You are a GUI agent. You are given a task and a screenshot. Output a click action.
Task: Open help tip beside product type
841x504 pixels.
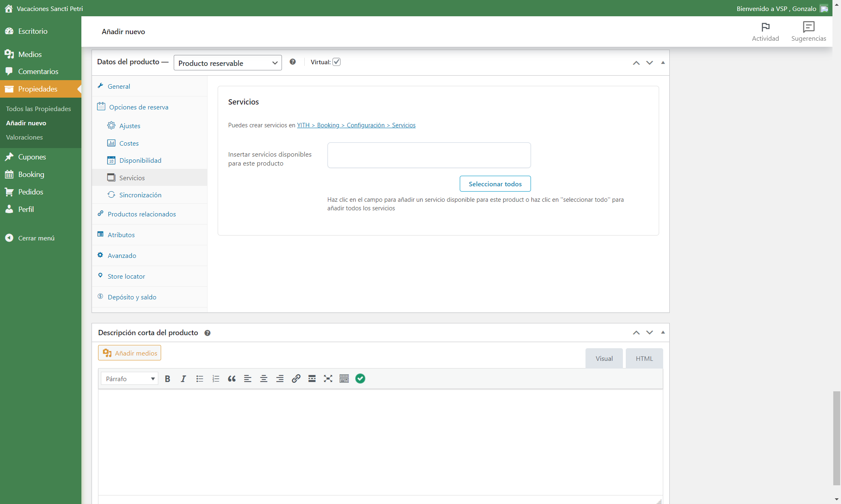[293, 62]
